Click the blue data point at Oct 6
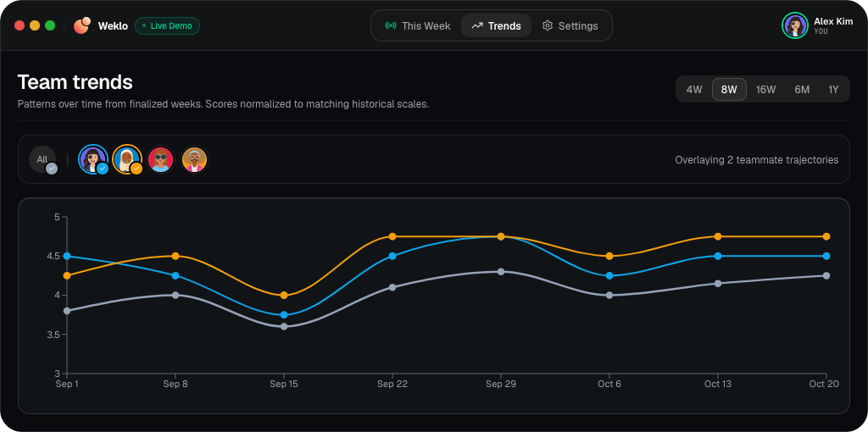 click(x=609, y=275)
